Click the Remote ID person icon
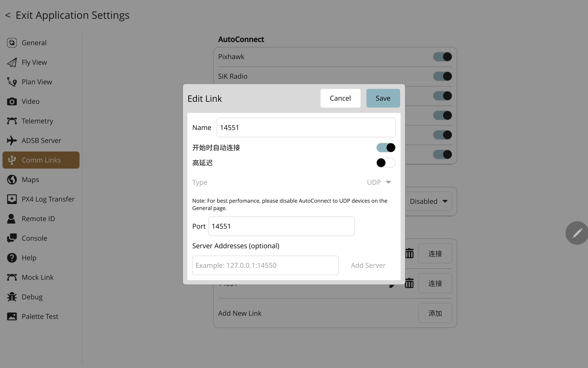Viewport: 588px width, 368px height. 11,218
